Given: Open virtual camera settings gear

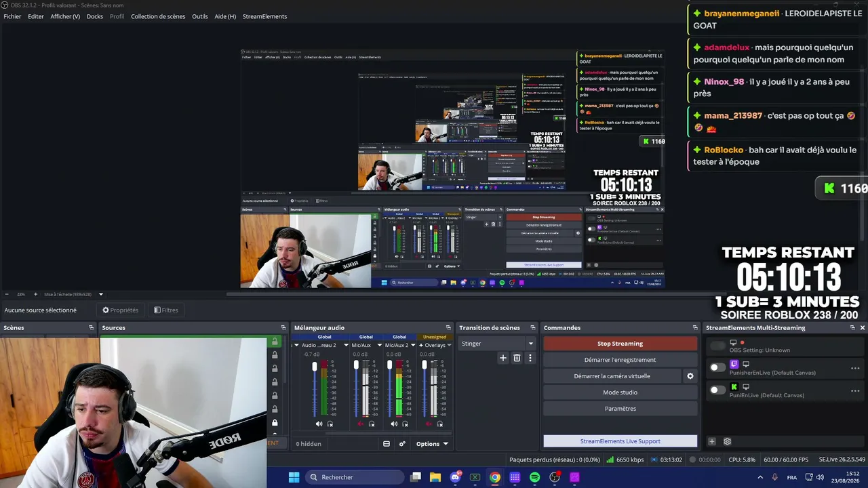Looking at the screenshot, I should (690, 376).
